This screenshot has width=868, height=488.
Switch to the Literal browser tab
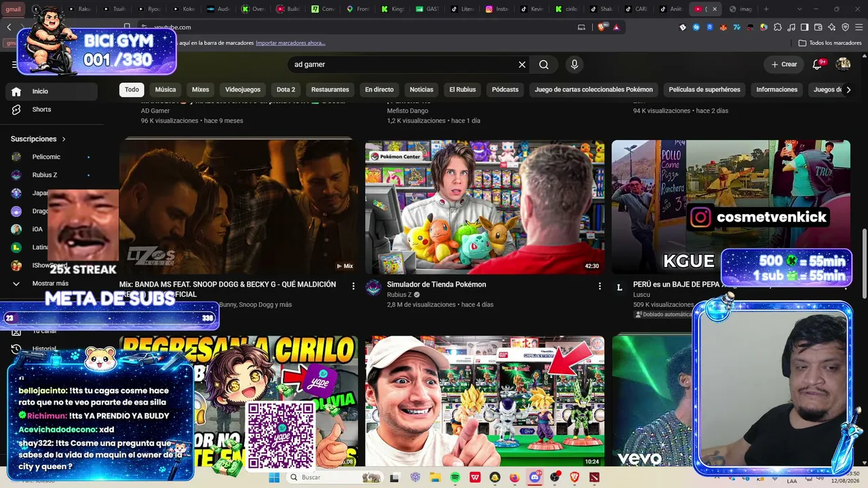tap(462, 9)
